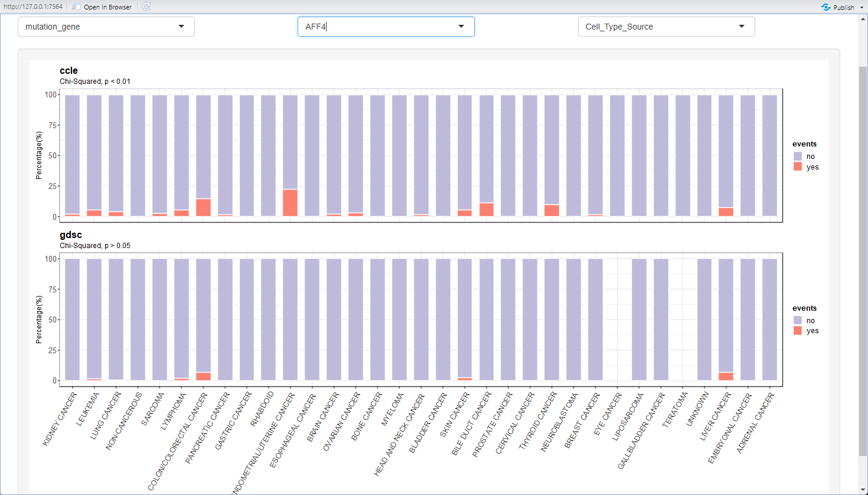The height and width of the screenshot is (495, 868).
Task: Click the http://127.0.0.1:7564 address text
Action: click(x=33, y=6)
